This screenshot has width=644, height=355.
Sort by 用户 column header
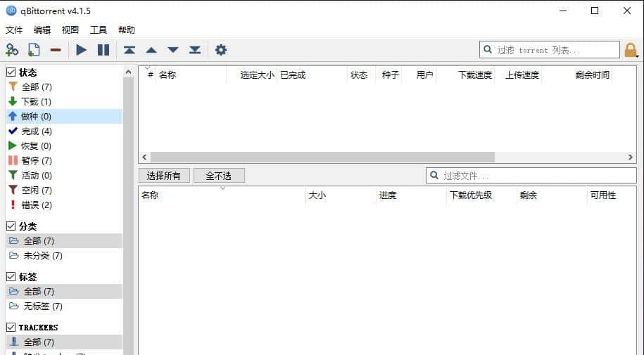click(419, 75)
